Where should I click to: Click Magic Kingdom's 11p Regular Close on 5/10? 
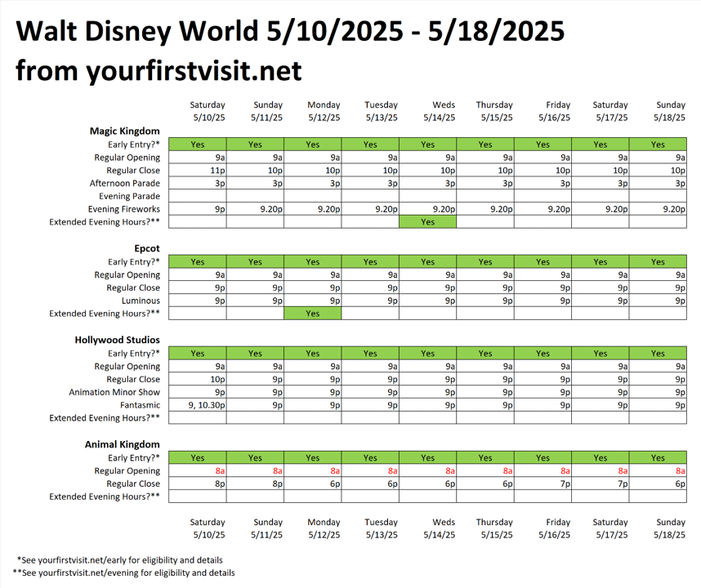click(x=198, y=170)
